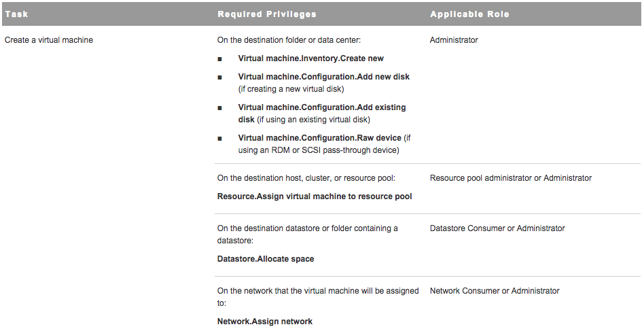Viewport: 644px width, 329px height.
Task: Select the 'Create a virtual machine' task cell
Action: [49, 40]
